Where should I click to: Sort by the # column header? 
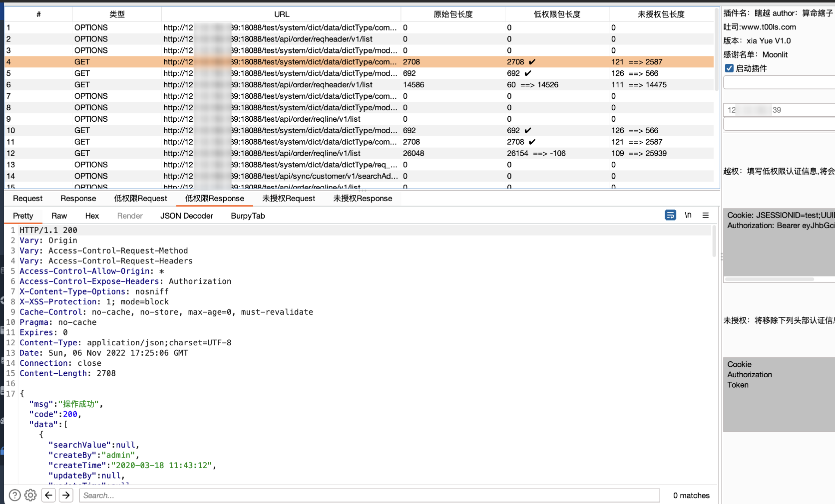click(x=38, y=14)
